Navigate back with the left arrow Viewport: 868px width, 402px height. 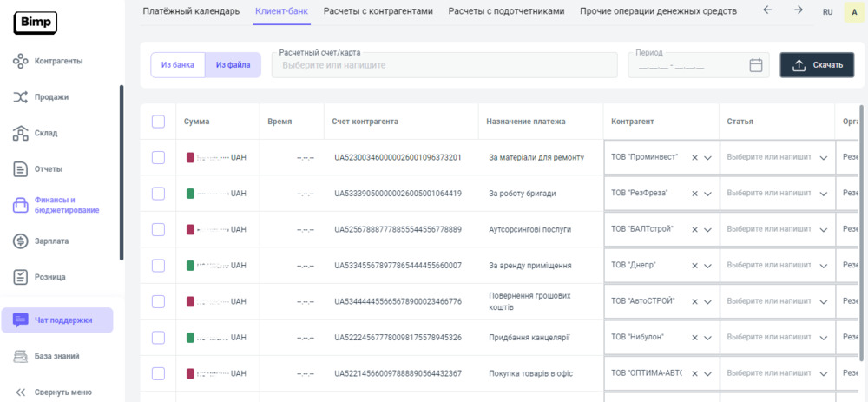point(766,10)
